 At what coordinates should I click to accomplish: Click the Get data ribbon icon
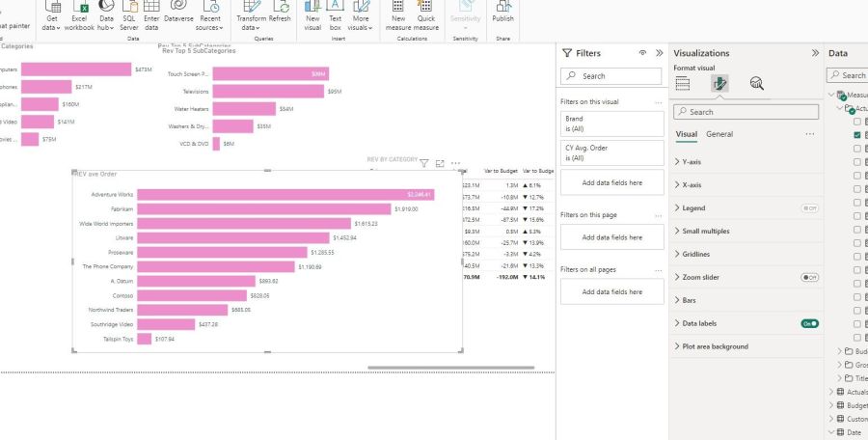point(52,15)
